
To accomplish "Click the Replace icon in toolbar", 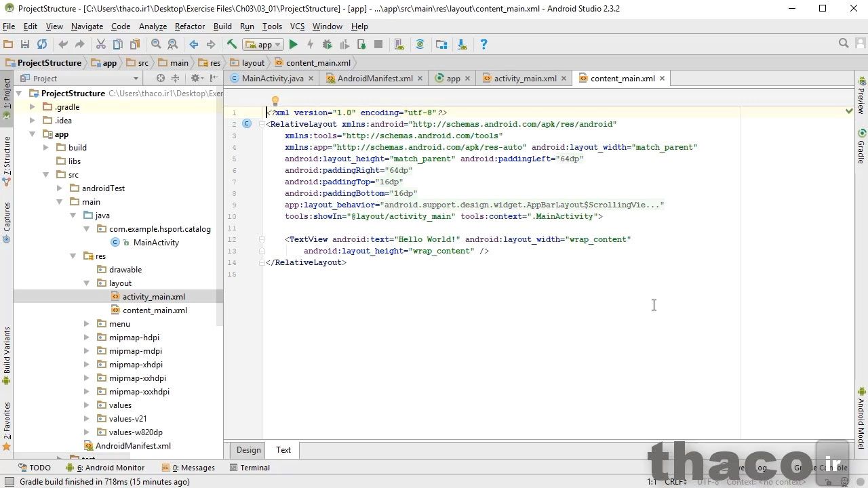I will [173, 44].
